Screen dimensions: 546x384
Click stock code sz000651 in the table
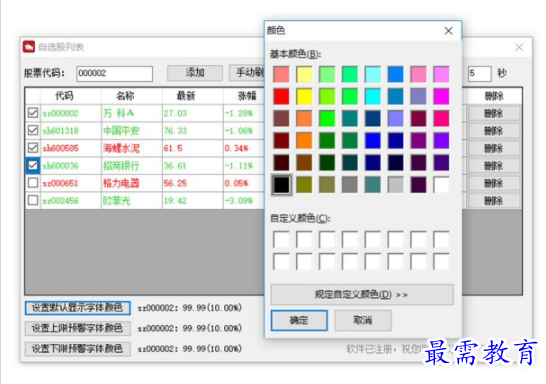point(60,183)
